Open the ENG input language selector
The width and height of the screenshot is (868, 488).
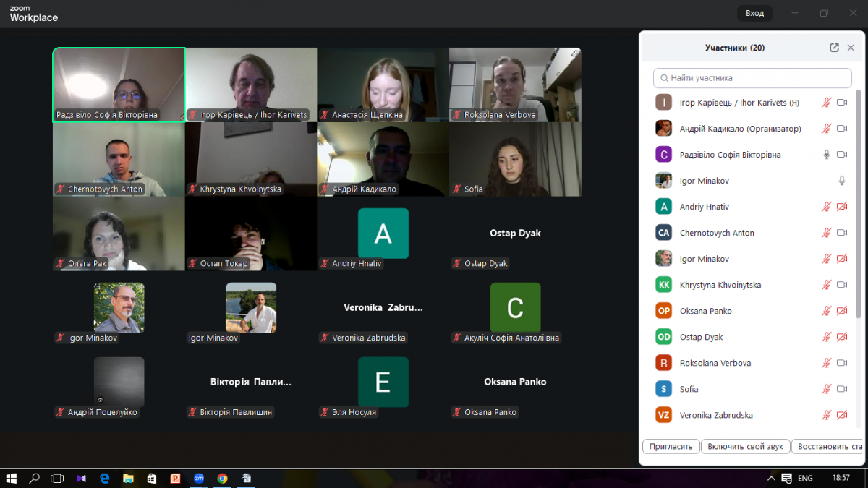805,479
